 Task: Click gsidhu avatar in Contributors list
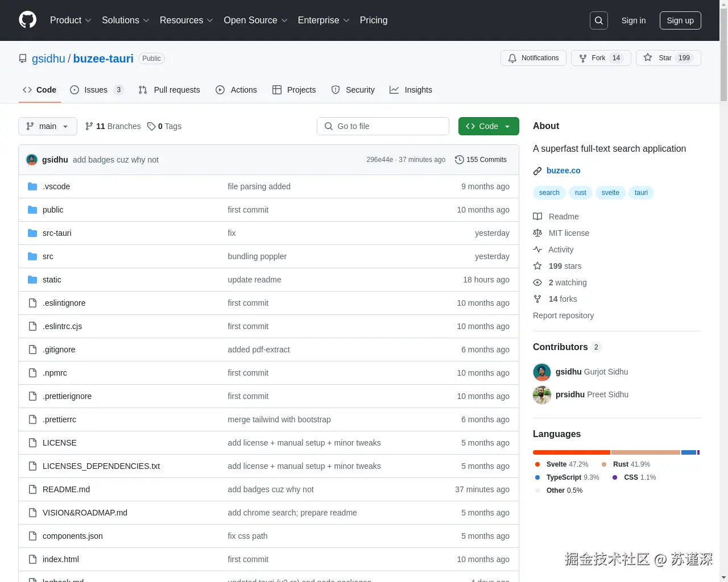tap(542, 372)
